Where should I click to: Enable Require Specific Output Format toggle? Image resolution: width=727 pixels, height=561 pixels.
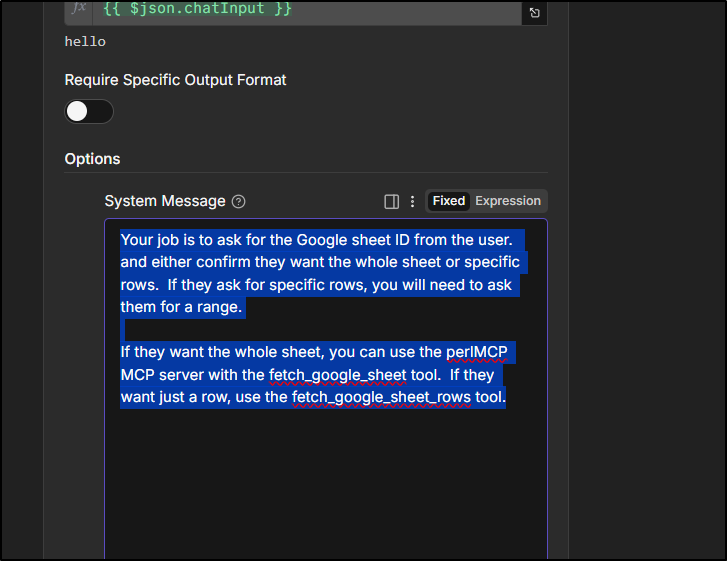coord(89,111)
